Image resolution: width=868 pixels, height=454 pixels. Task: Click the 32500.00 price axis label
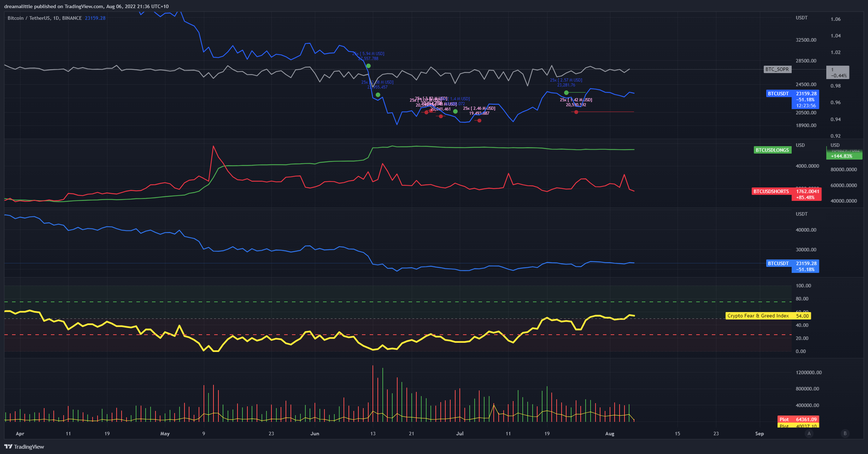806,40
